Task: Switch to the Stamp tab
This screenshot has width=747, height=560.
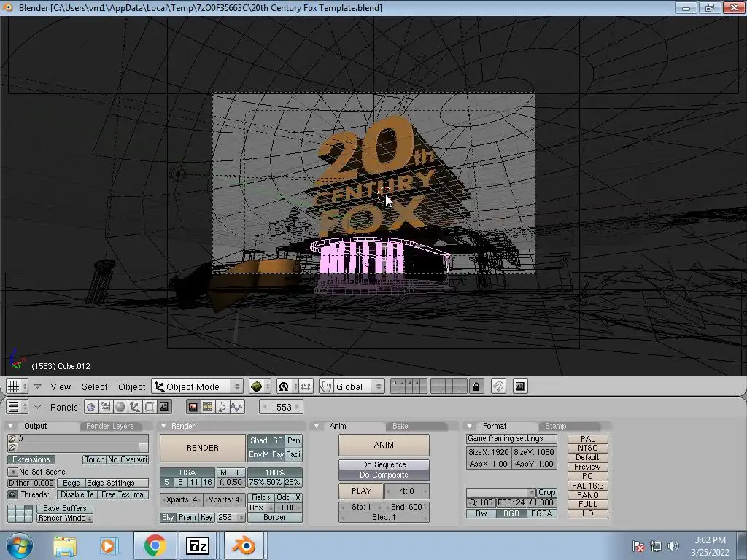Action: (555, 426)
